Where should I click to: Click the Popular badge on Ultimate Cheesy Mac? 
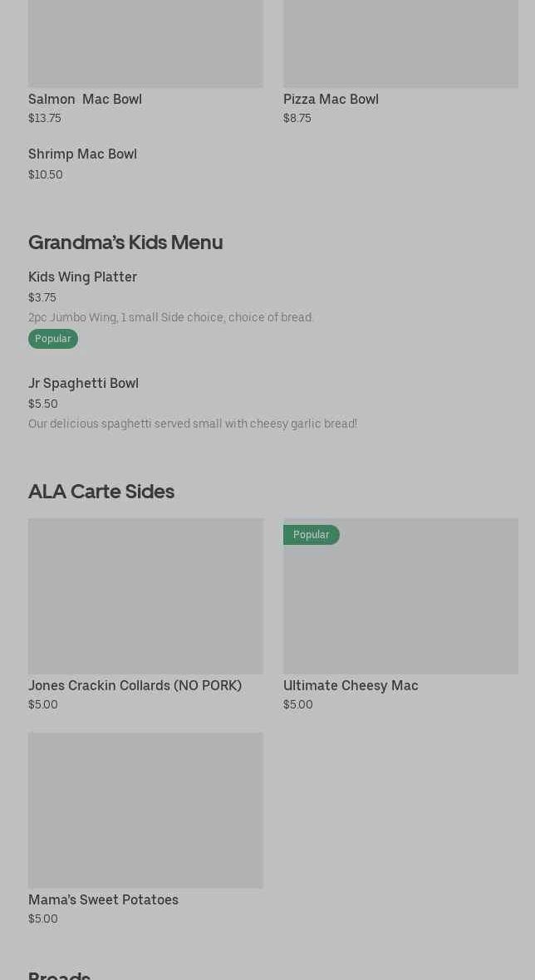coord(312,535)
